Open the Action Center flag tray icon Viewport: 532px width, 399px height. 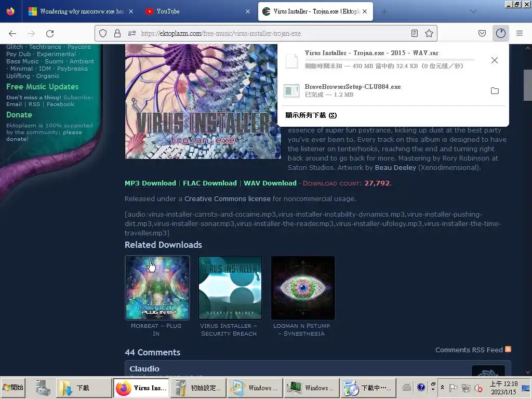[x=453, y=388]
